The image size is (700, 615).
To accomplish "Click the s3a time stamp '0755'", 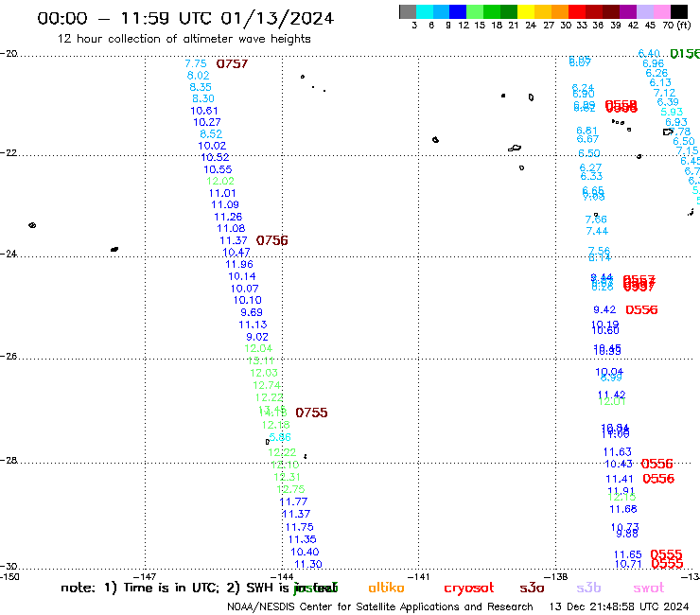I will pos(311,413).
